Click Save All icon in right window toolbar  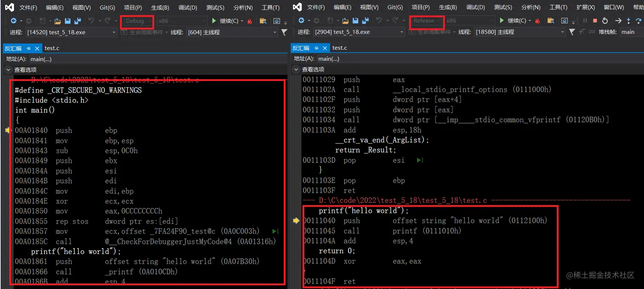365,20
